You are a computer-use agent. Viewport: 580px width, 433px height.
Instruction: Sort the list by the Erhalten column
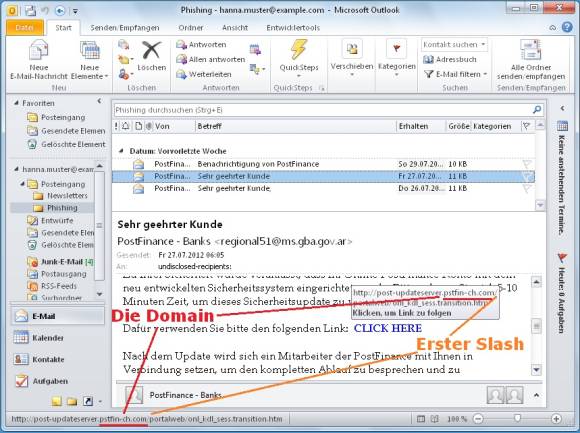tap(421, 126)
